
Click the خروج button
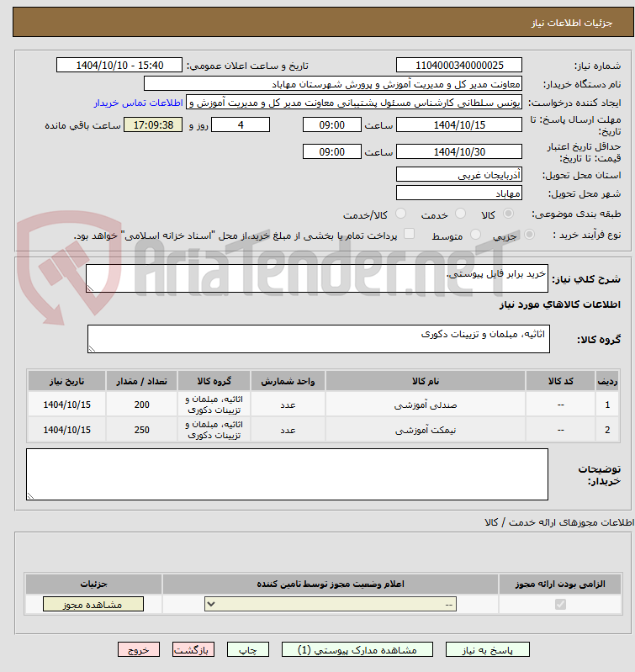tap(139, 650)
